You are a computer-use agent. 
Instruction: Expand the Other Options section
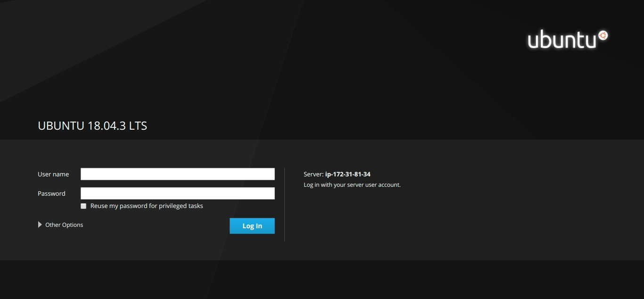pos(60,225)
